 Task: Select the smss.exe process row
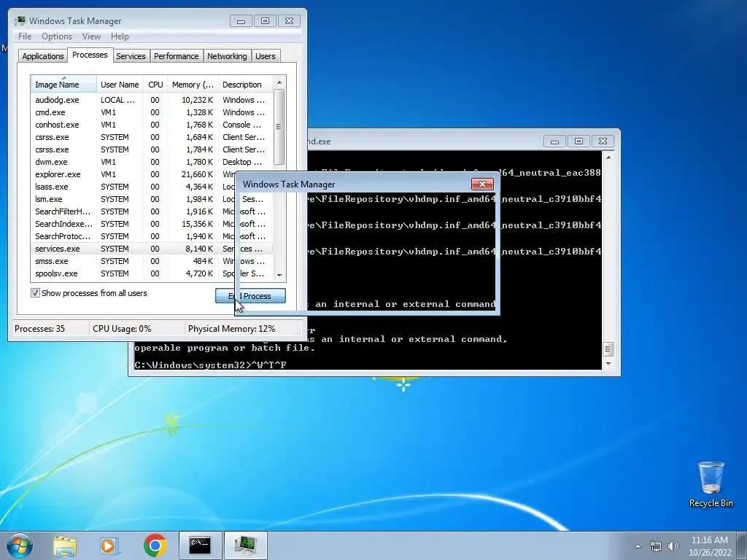coord(152,261)
